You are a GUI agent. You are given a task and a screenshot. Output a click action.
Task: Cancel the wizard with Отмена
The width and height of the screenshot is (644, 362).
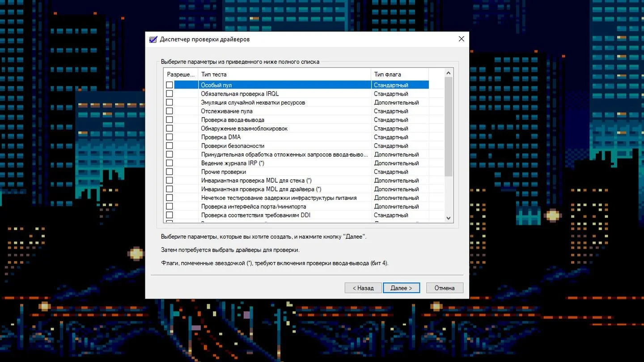coord(445,288)
